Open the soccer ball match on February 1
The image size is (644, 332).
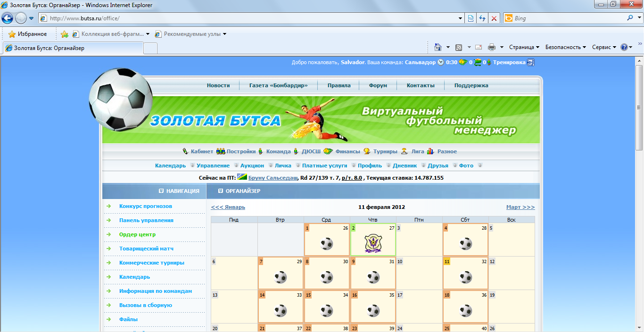coord(327,244)
